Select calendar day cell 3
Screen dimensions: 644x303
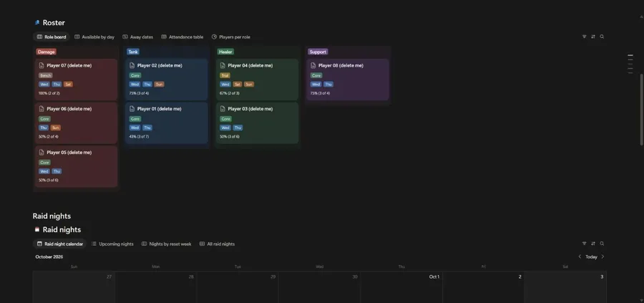pos(565,287)
